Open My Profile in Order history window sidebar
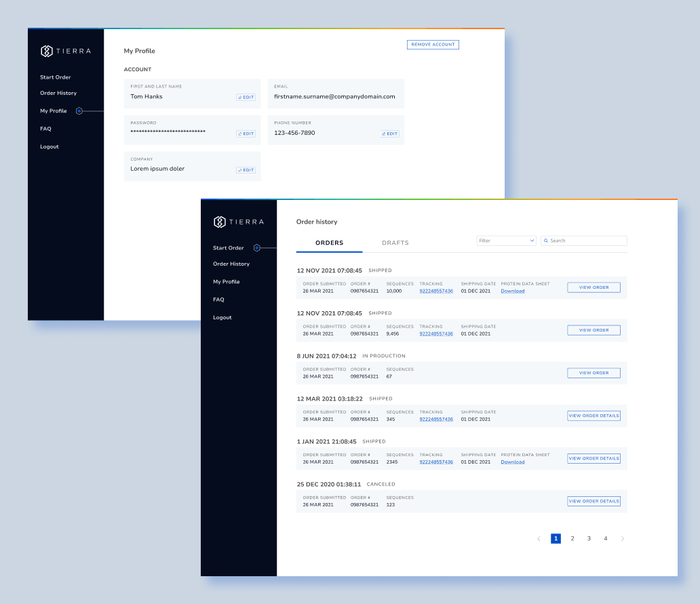This screenshot has width=700, height=604. click(x=227, y=282)
